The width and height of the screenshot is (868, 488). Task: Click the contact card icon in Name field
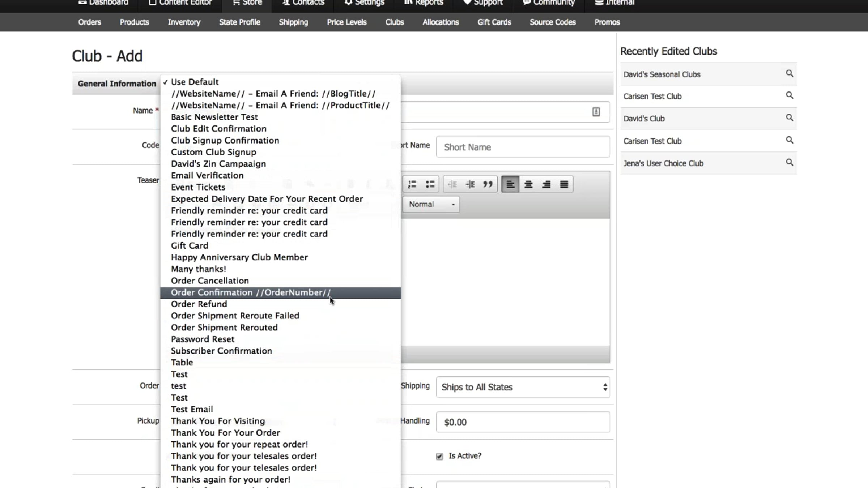(x=596, y=112)
